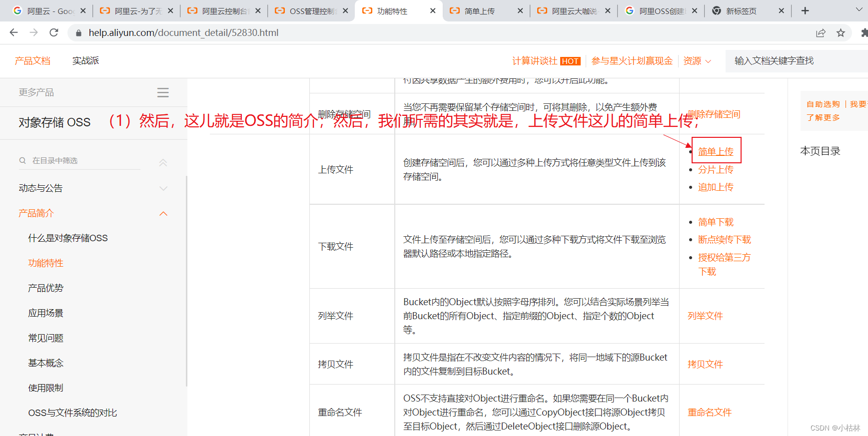Click the 输入文档关键字查找 search field
Image resolution: width=868 pixels, height=436 pixels.
pyautogui.click(x=797, y=61)
